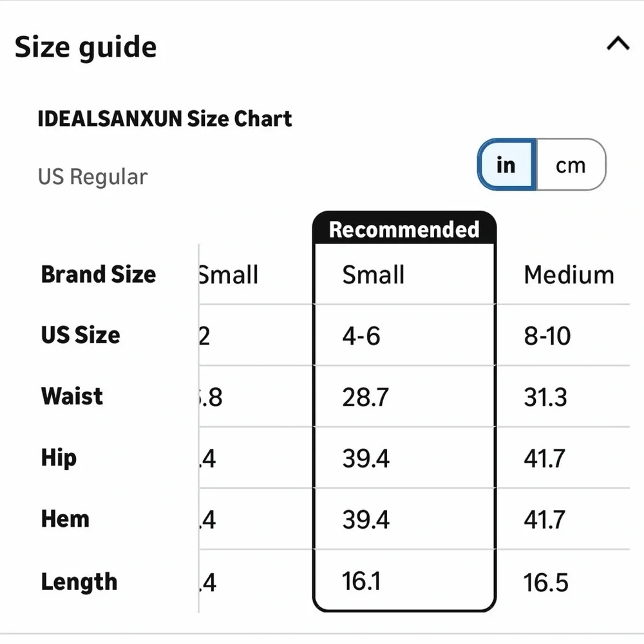The width and height of the screenshot is (644, 644).
Task: Click the US Regular label
Action: point(92,177)
